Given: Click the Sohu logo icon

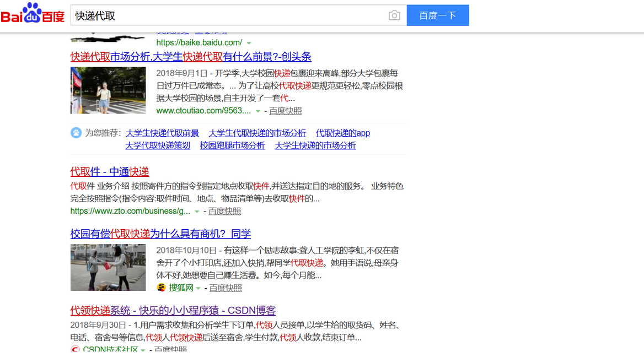Looking at the screenshot, I should point(162,288).
